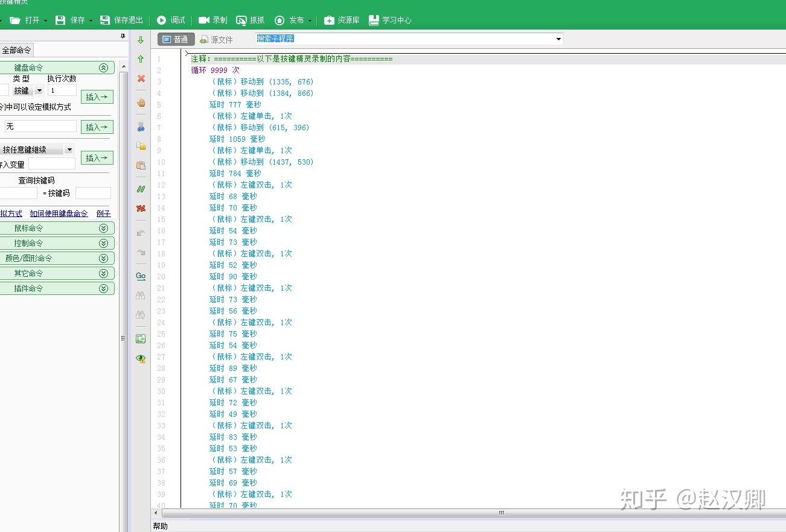The image size is (786, 532).
Task: Click the redo arrow icon
Action: click(x=141, y=252)
